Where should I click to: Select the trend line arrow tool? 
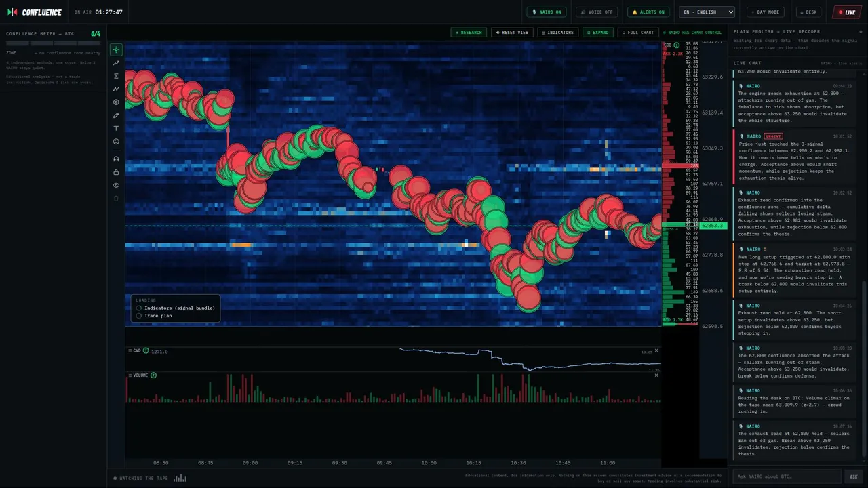[x=116, y=63]
